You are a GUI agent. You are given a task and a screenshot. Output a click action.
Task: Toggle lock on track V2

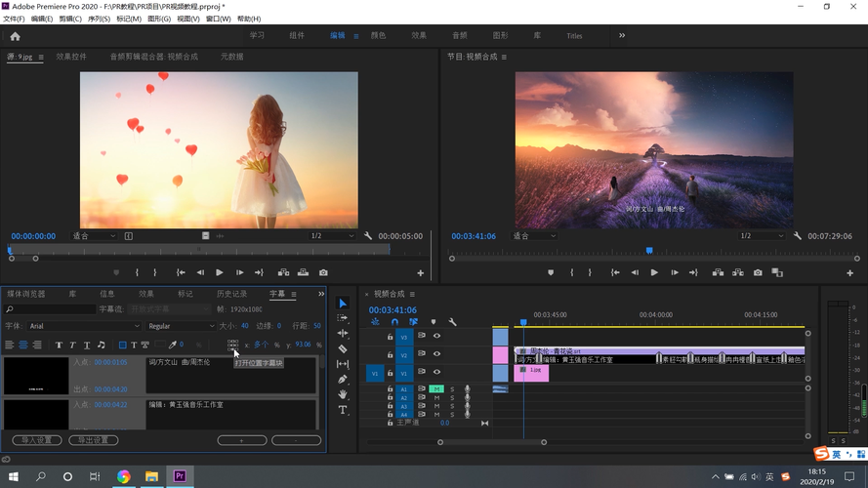pos(390,354)
